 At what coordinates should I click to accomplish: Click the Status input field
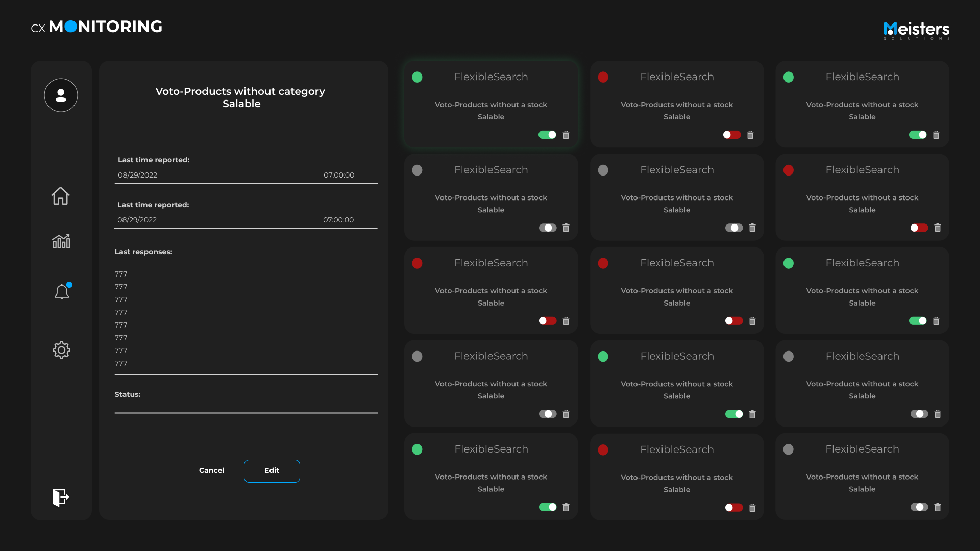coord(246,406)
